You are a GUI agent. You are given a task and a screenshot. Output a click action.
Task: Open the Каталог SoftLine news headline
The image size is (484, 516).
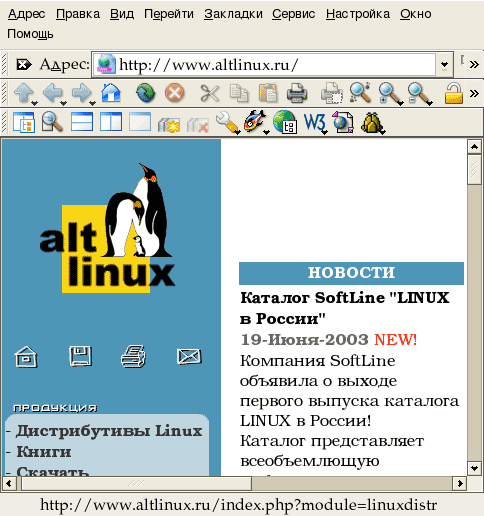pos(345,308)
